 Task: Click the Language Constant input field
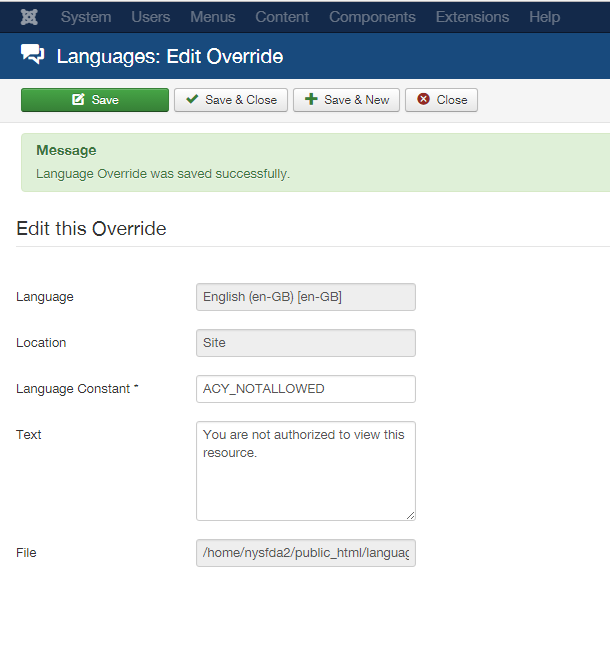305,389
